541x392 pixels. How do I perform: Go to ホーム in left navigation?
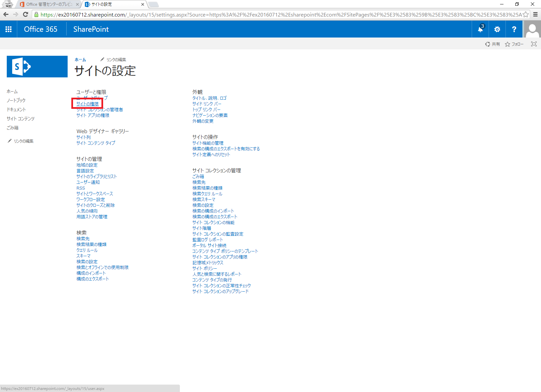[x=12, y=91]
